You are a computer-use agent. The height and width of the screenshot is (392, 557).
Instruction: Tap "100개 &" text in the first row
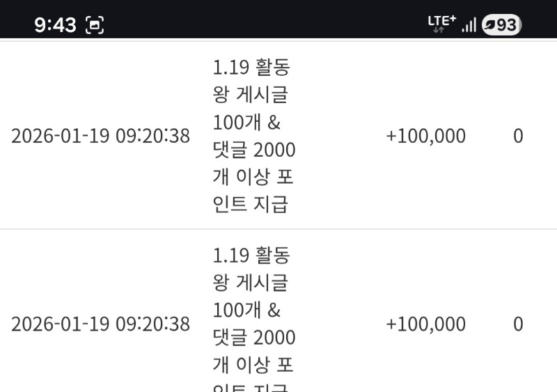(246, 123)
